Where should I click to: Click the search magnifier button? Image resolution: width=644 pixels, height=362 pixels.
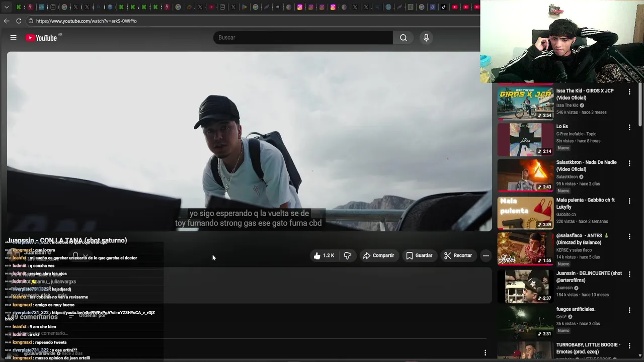(404, 38)
